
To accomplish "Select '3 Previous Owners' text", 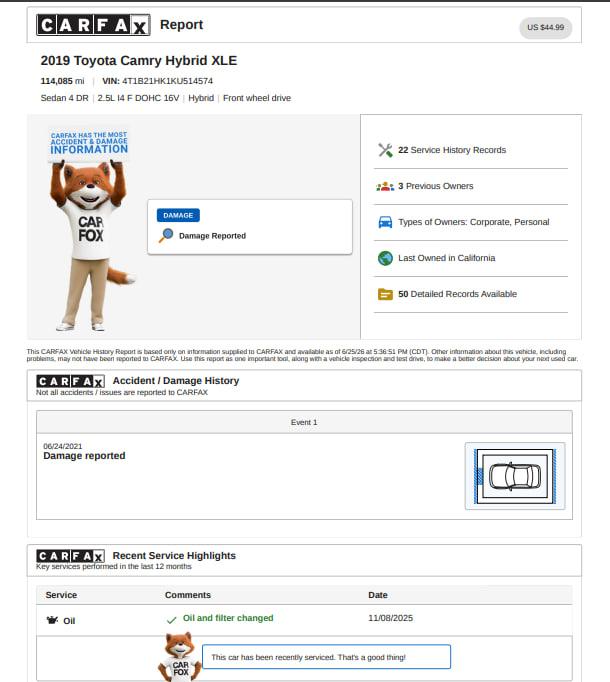I will point(436,186).
